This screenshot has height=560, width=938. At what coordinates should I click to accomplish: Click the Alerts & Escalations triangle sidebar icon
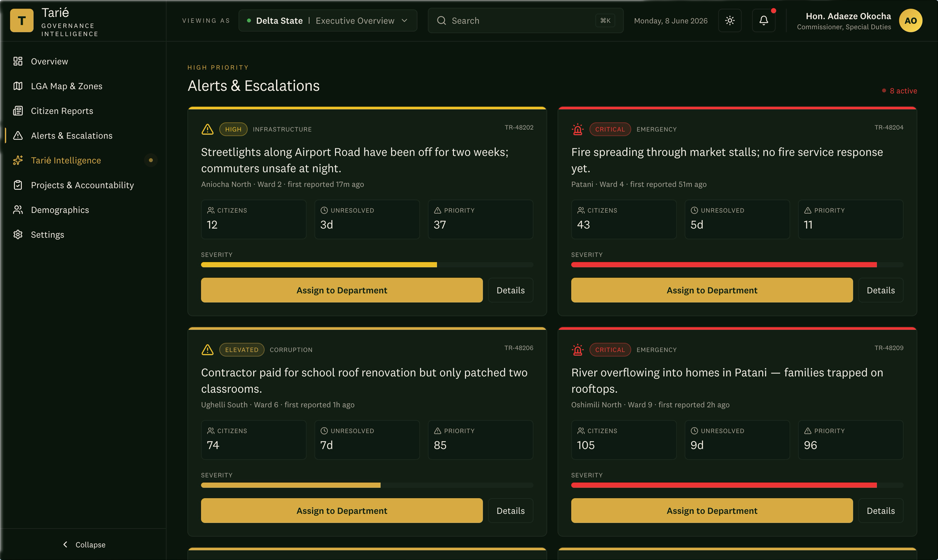[x=18, y=136]
